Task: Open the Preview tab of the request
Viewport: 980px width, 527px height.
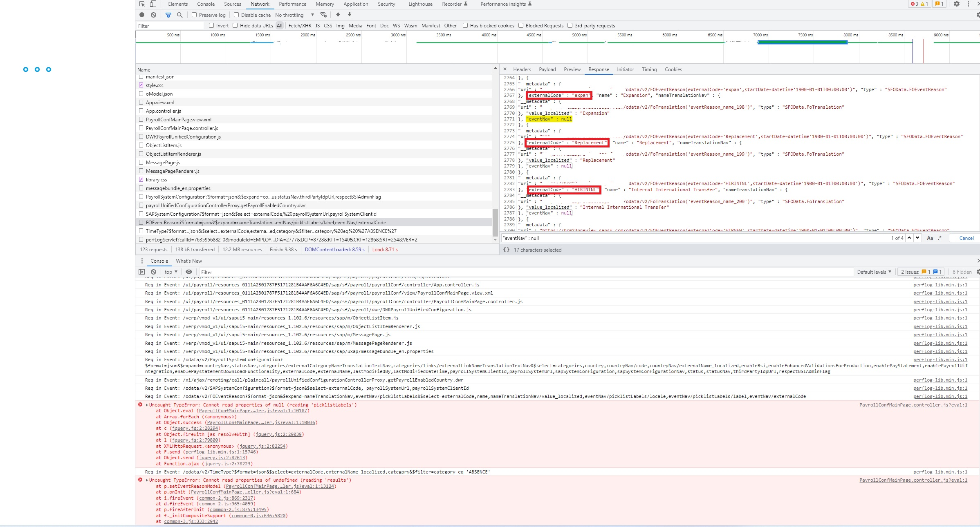Action: click(572, 69)
